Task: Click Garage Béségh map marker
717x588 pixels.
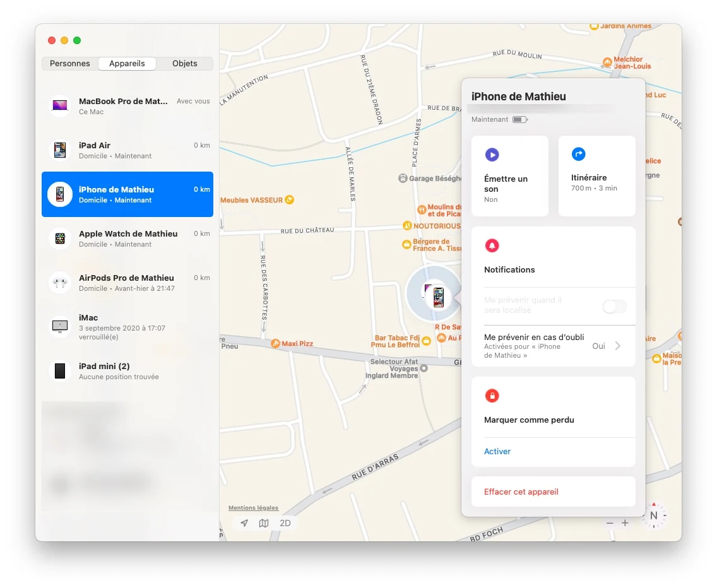Action: point(403,179)
